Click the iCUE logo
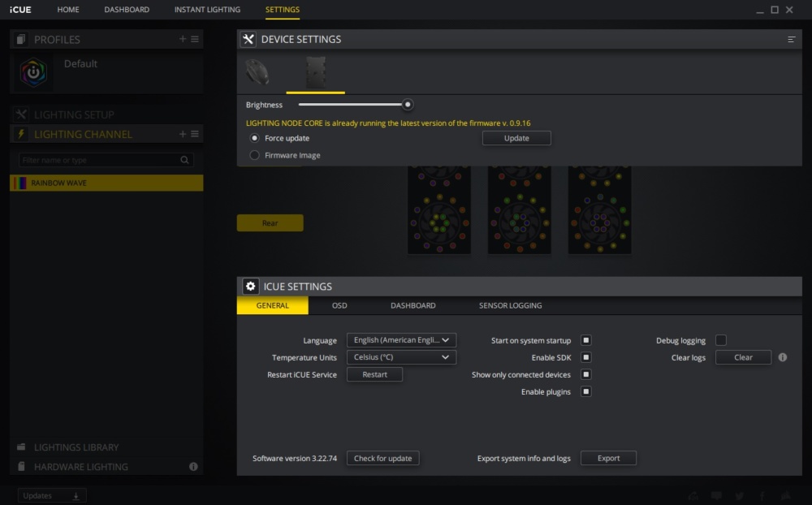The width and height of the screenshot is (812, 505). coord(20,9)
